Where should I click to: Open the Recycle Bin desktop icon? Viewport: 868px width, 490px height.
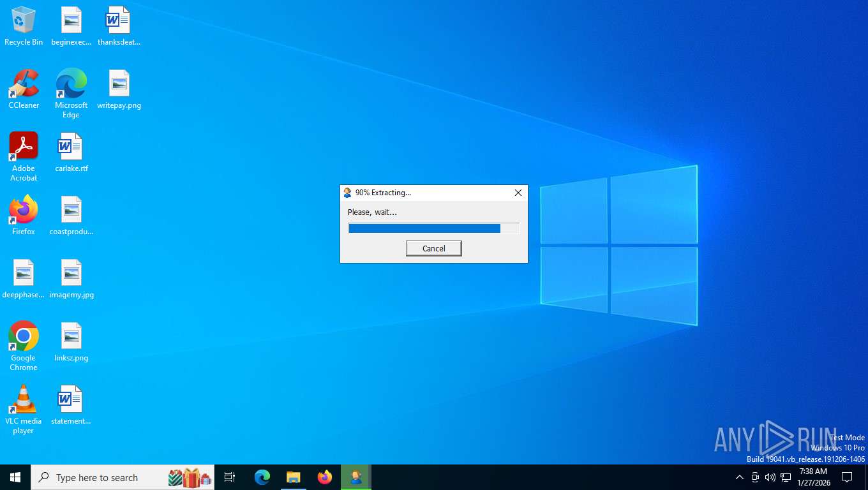tap(24, 26)
